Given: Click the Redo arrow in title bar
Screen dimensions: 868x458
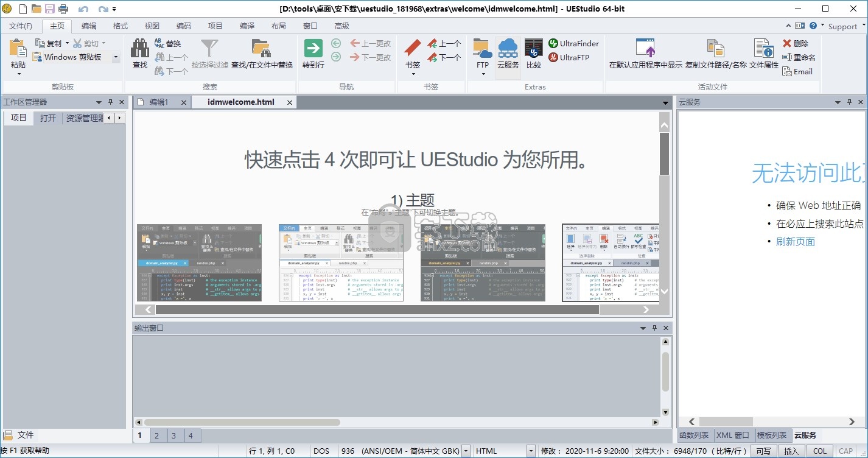Looking at the screenshot, I should click(103, 9).
